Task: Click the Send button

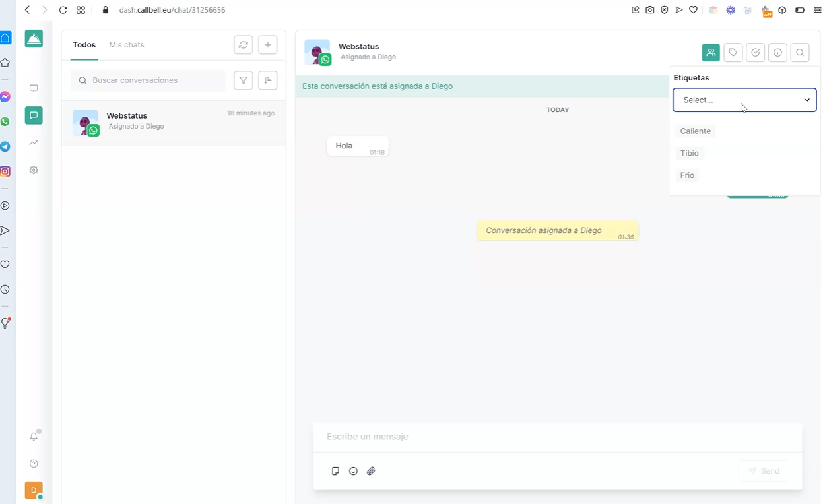Action: coord(764,471)
